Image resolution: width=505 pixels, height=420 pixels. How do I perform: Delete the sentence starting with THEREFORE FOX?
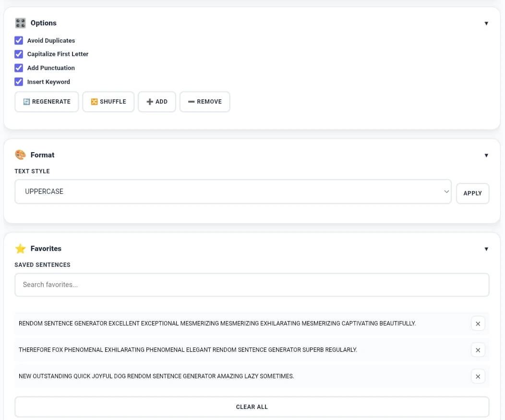478,350
